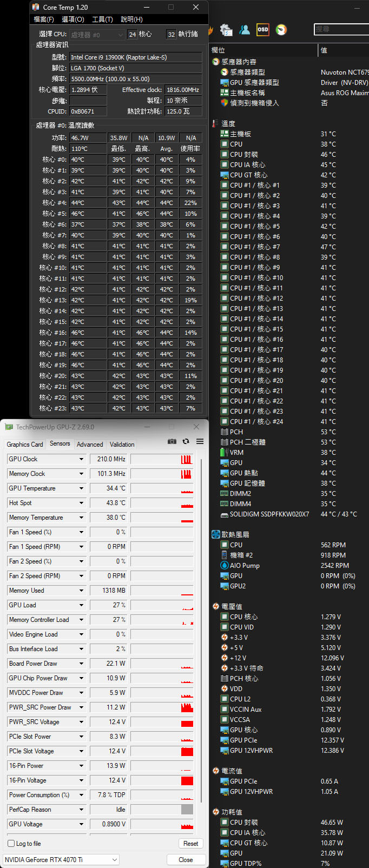The width and height of the screenshot is (369, 868).
Task: Open the 工具(T) menu in Core Temp
Action: 102,19
